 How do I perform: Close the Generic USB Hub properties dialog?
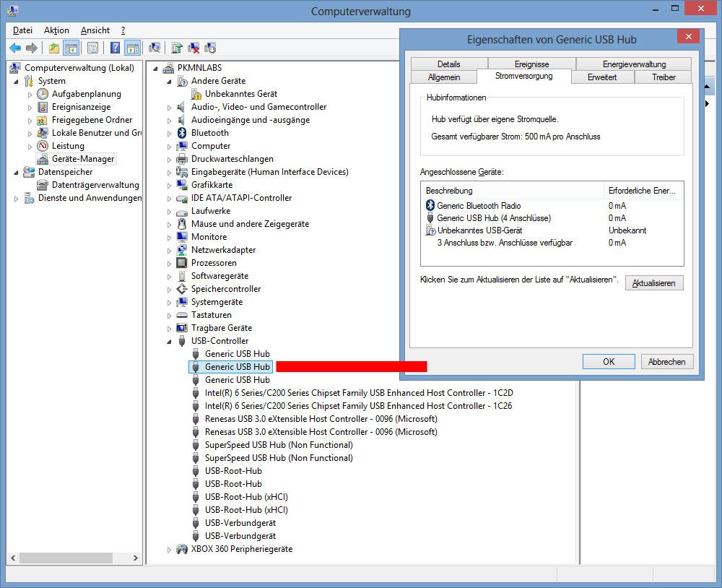pos(688,36)
